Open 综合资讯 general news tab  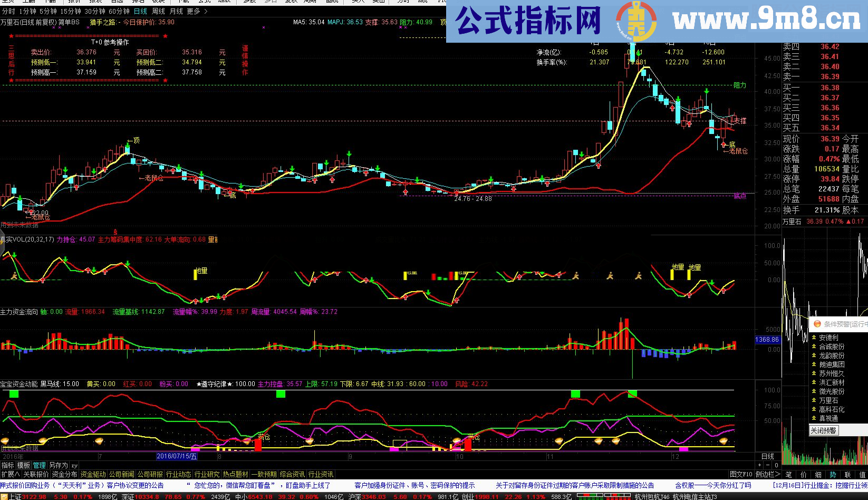pyautogui.click(x=293, y=474)
